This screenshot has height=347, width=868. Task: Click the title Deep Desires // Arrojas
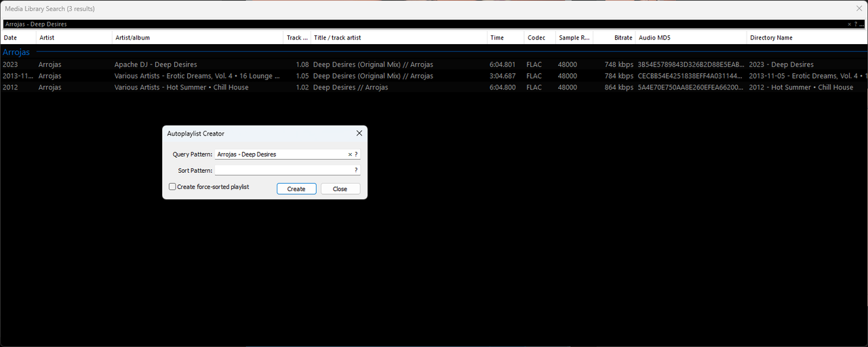click(351, 87)
